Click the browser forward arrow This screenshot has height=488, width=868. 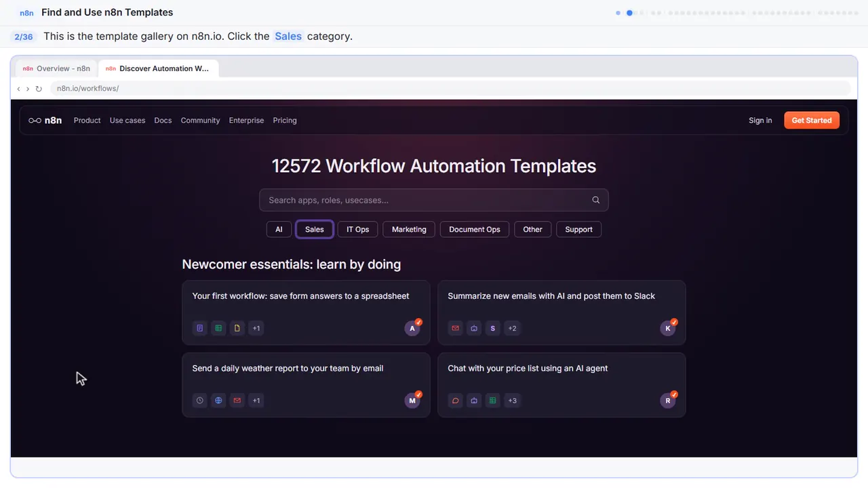click(x=27, y=89)
